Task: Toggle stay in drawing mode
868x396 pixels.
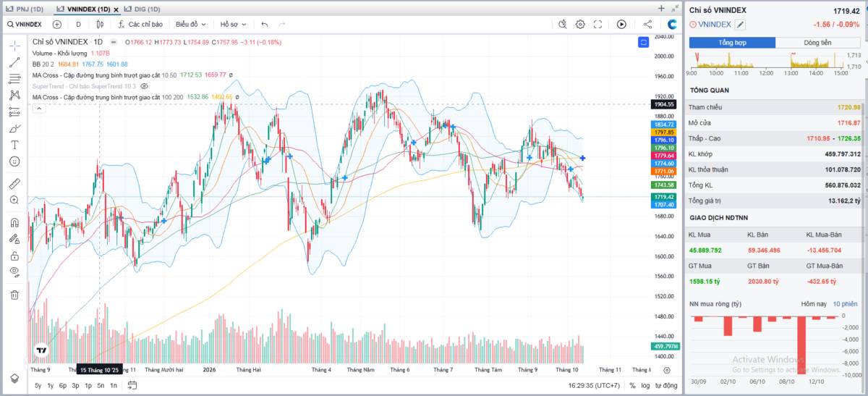Action: 14,239
